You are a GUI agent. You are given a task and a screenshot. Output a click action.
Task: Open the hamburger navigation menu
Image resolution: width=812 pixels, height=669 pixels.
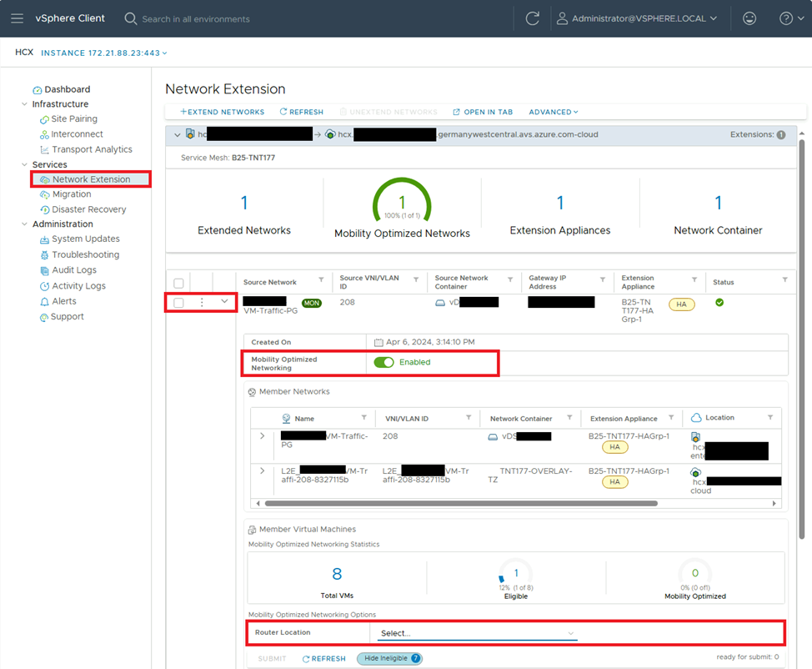pos(17,18)
